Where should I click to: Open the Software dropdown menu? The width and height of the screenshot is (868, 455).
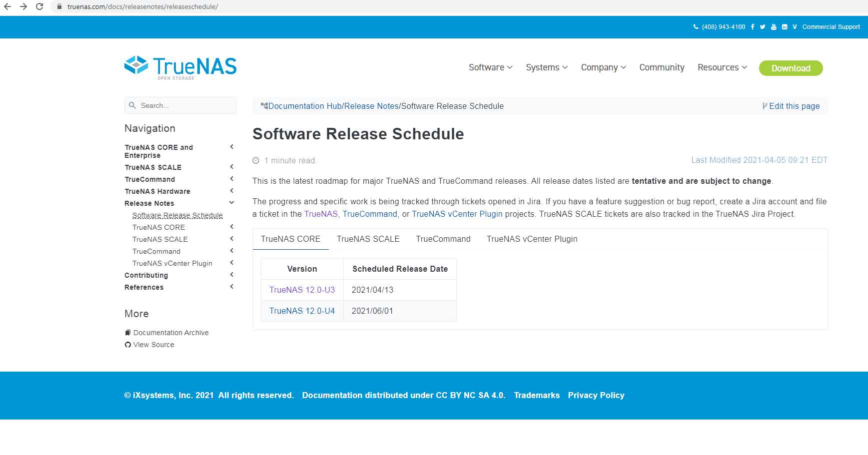pos(490,67)
